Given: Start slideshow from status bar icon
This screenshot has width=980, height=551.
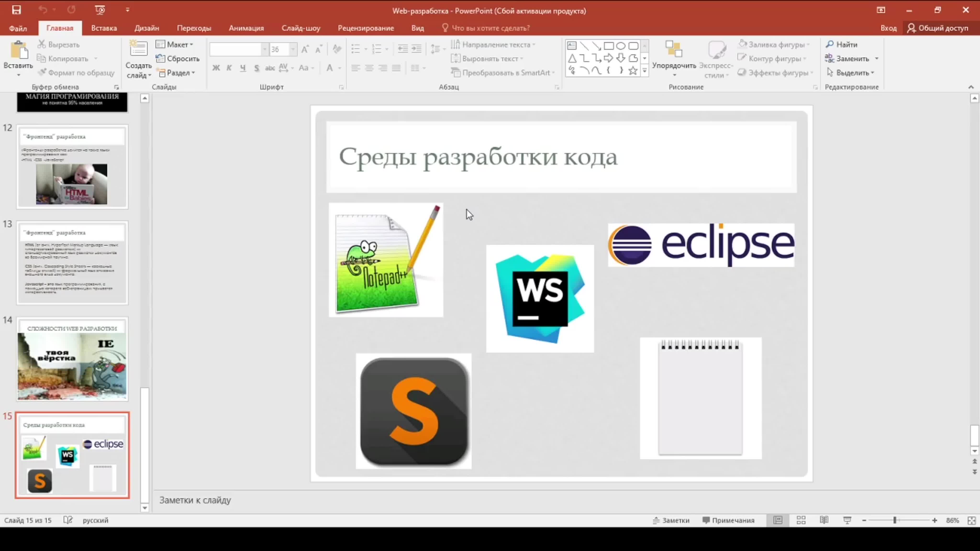Looking at the screenshot, I should coord(847,520).
